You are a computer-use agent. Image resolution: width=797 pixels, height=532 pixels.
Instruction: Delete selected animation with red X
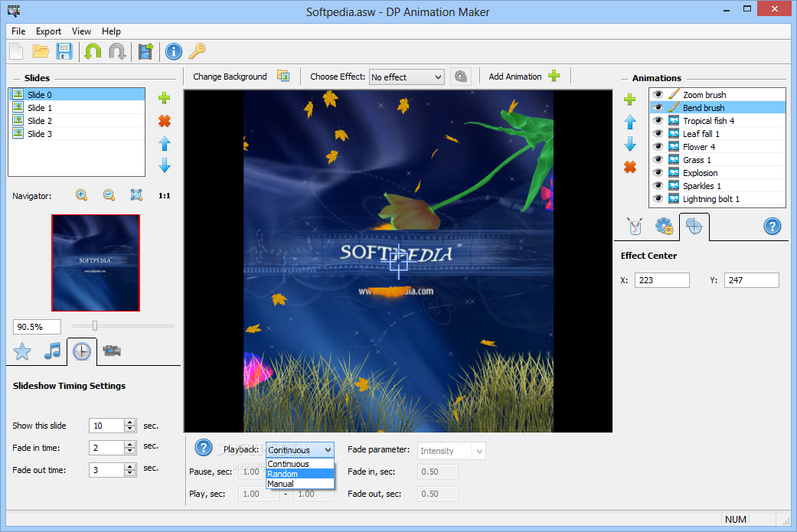click(630, 167)
